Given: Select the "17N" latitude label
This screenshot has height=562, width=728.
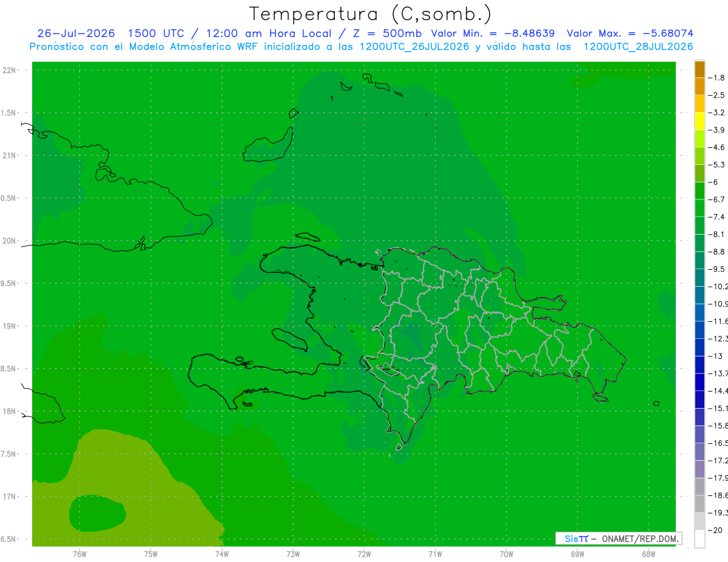Looking at the screenshot, I should [x=10, y=497].
